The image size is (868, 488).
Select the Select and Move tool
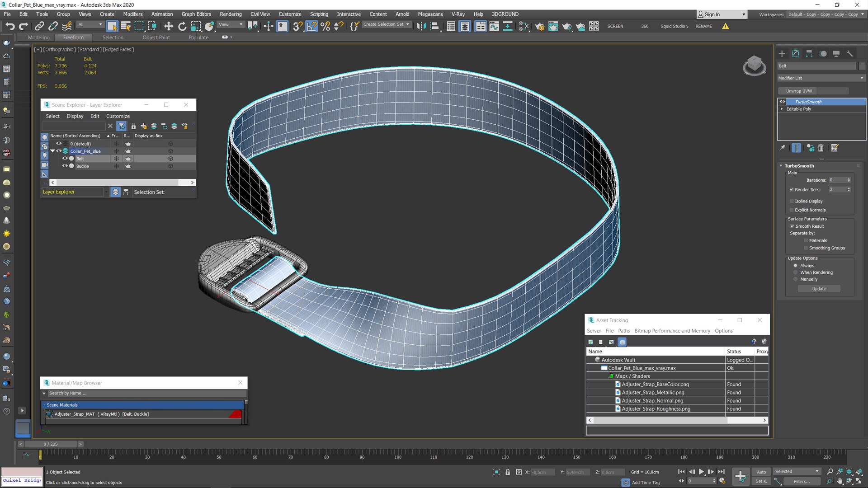click(x=169, y=26)
